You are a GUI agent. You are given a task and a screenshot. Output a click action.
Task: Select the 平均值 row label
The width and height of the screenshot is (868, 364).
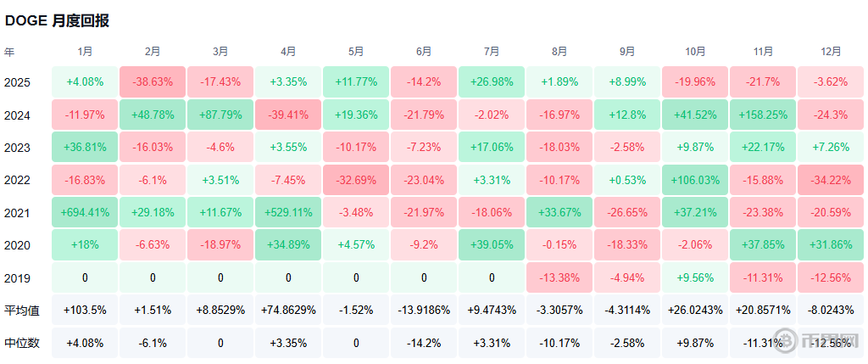[x=21, y=310]
